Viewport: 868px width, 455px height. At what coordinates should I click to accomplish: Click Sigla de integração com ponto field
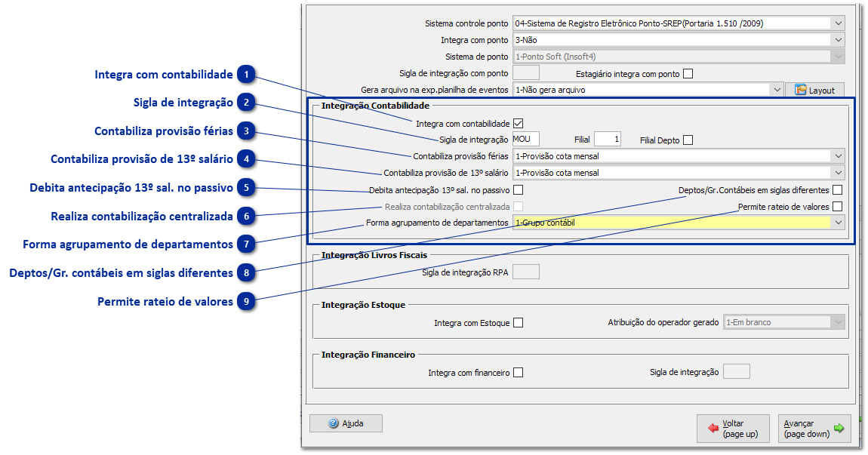tap(526, 72)
